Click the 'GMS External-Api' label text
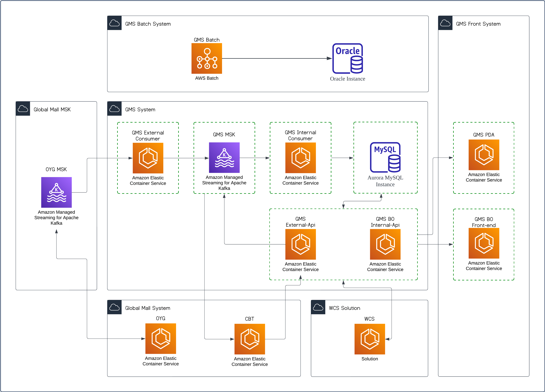Viewport: 545px width, 392px height. [300, 222]
